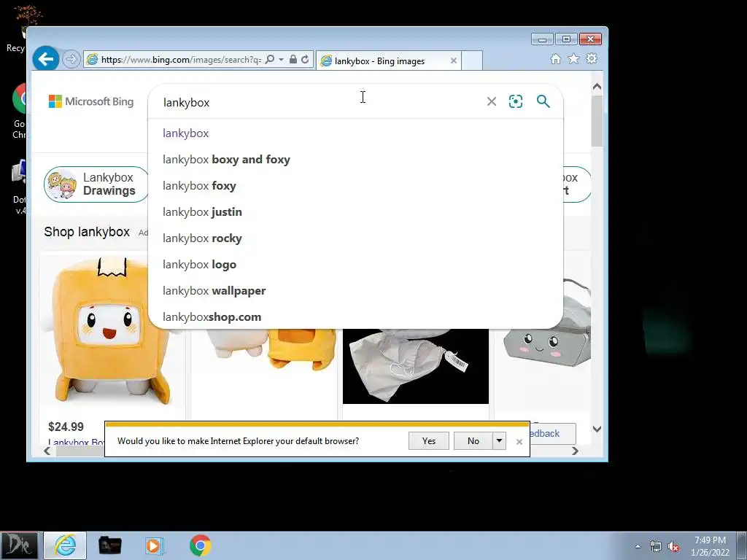Go back with the browser back arrow

(x=46, y=60)
